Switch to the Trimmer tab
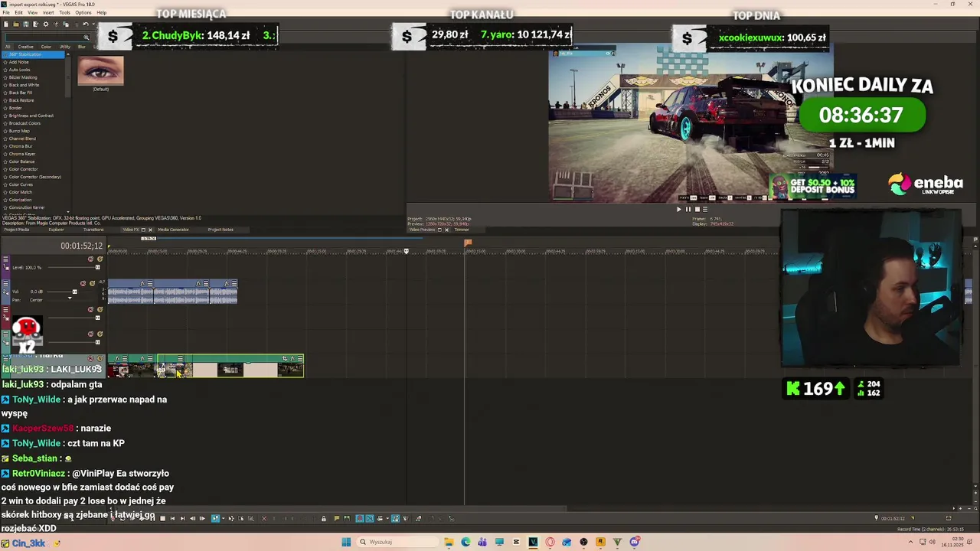The width and height of the screenshot is (980, 551). pos(462,230)
